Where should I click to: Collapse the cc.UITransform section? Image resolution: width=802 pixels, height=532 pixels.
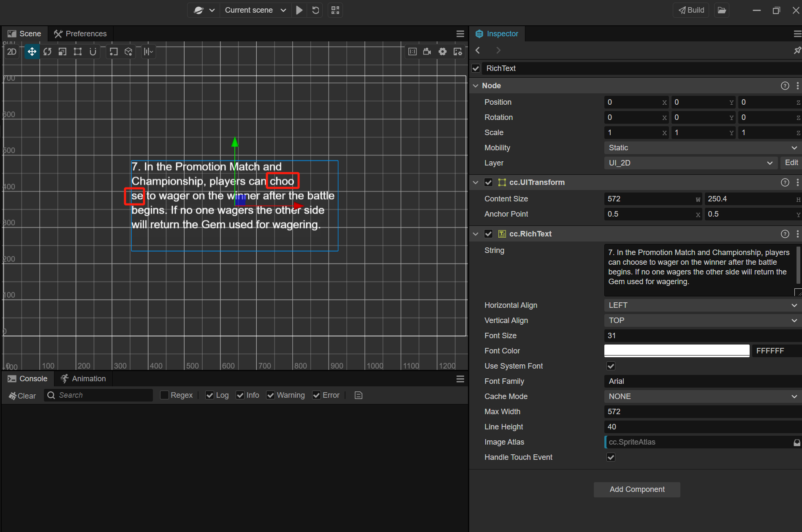(x=476, y=182)
